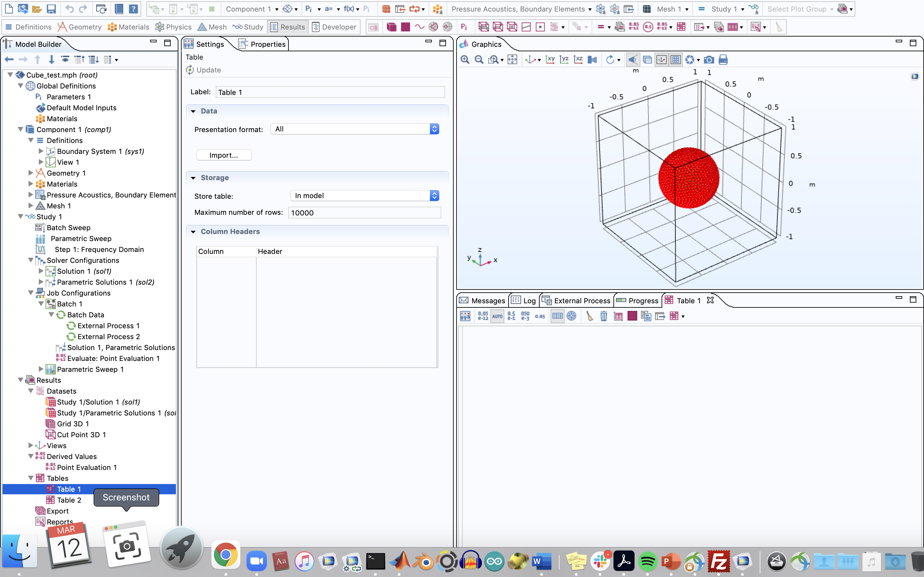Switch to the XY view

click(550, 60)
